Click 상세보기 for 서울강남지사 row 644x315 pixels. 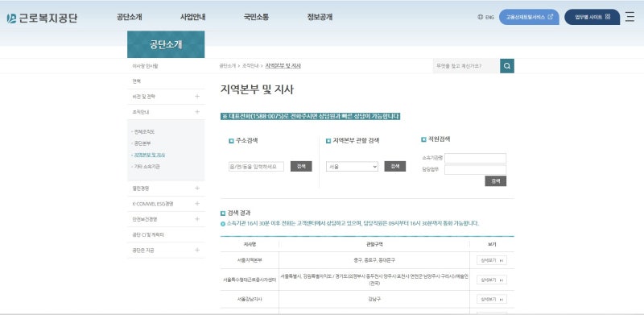coord(492,299)
